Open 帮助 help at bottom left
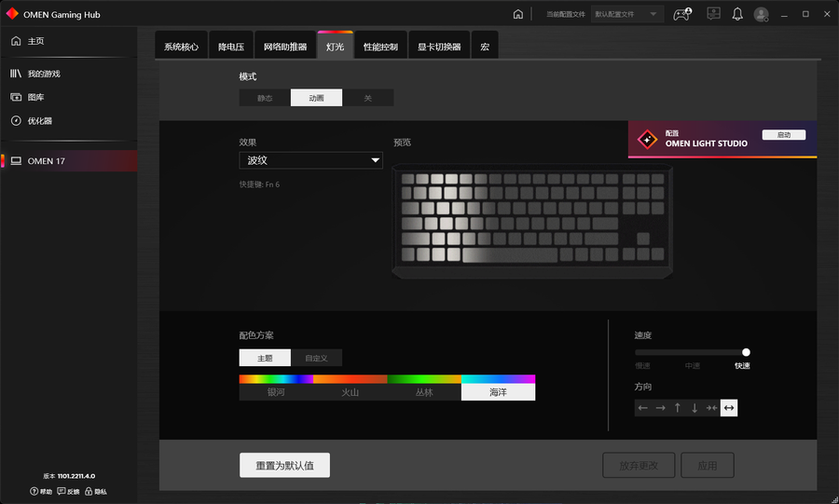 click(41, 491)
